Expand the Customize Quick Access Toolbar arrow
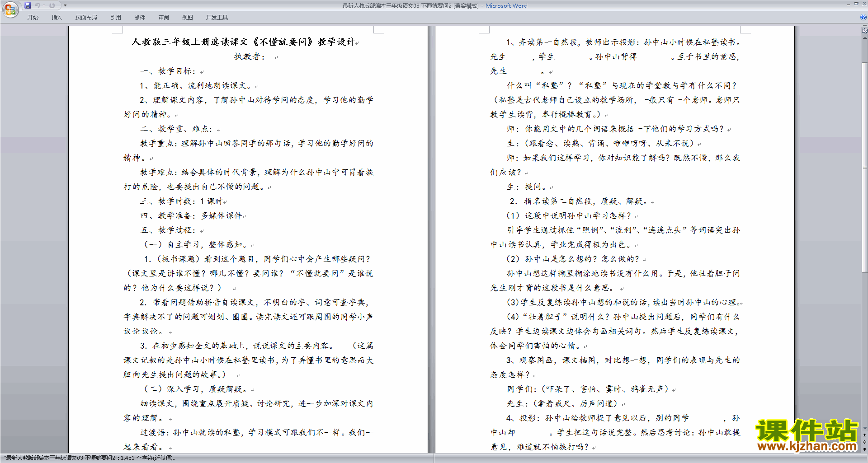The width and height of the screenshot is (868, 463). [65, 5]
